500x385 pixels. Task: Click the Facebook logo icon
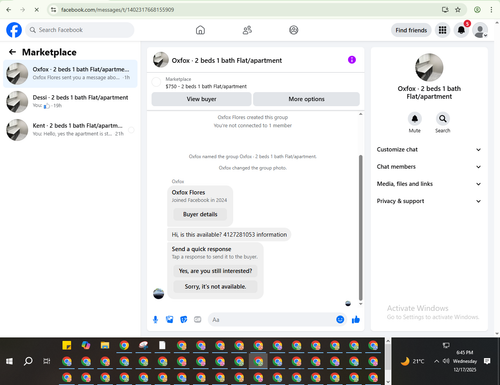(14, 30)
